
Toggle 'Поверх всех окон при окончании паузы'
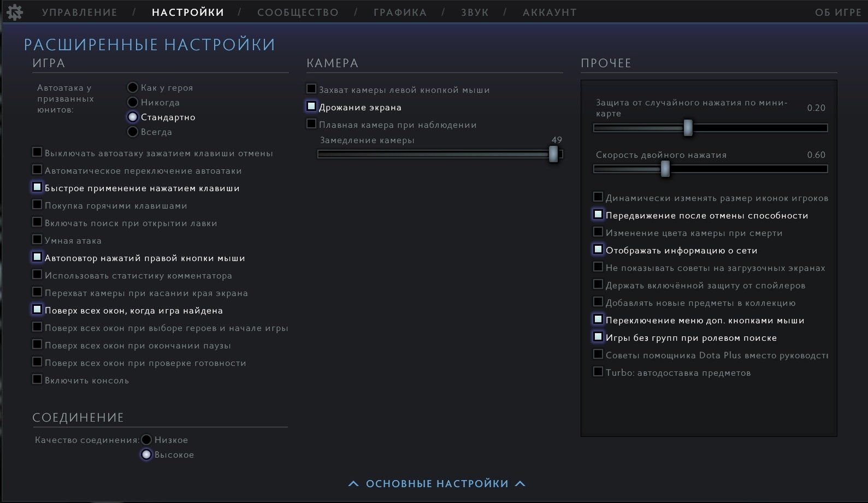[x=37, y=345]
